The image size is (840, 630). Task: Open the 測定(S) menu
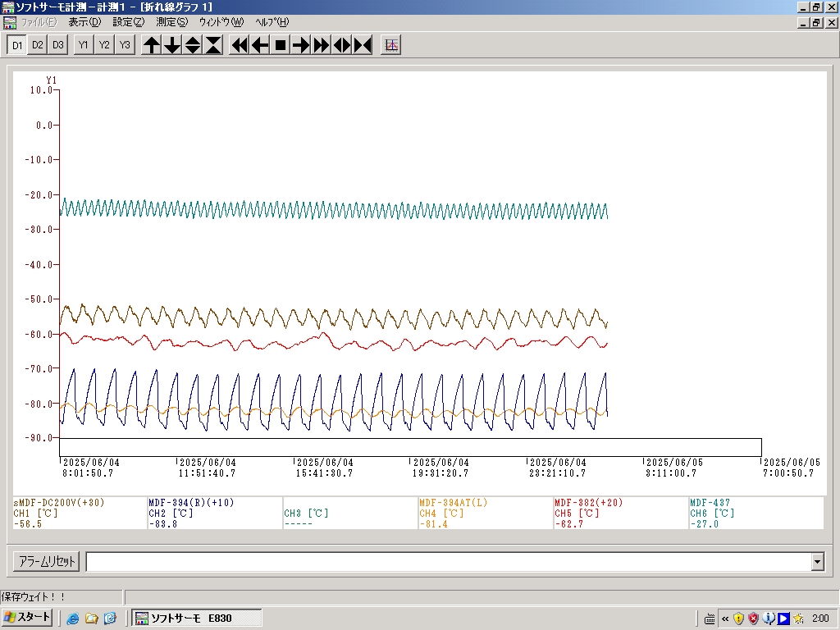pos(172,22)
